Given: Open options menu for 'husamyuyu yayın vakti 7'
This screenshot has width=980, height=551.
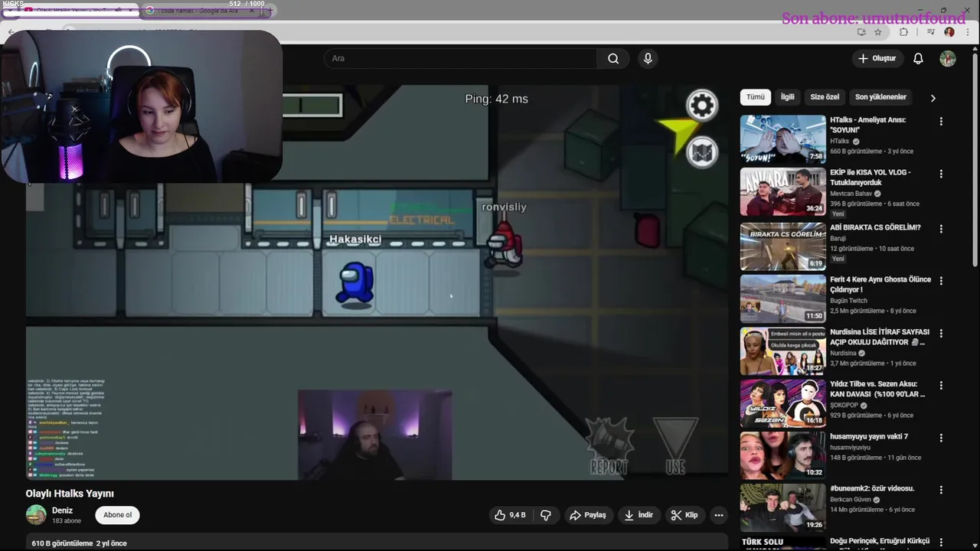Looking at the screenshot, I should (x=941, y=438).
